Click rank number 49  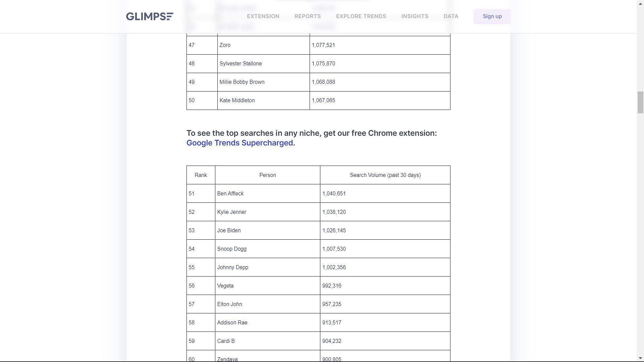(x=192, y=82)
